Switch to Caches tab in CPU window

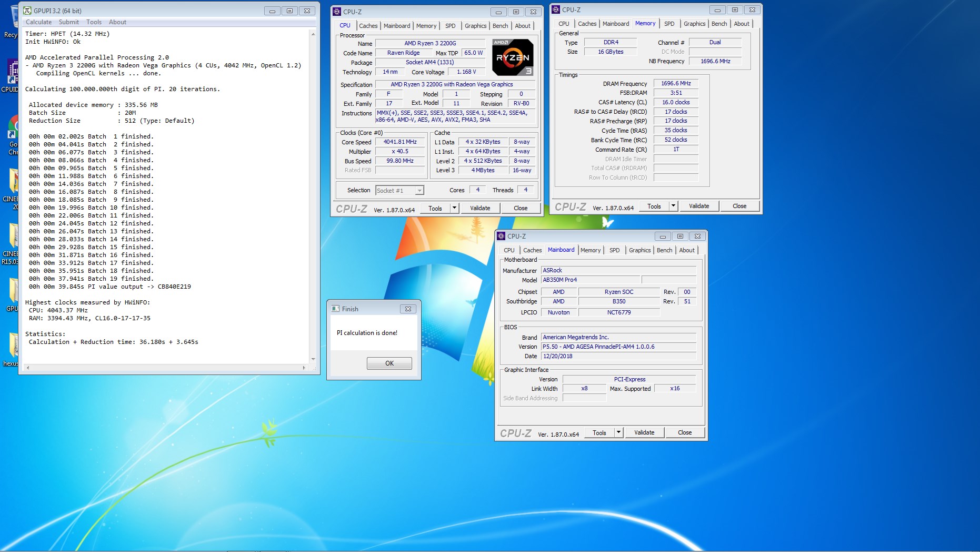click(368, 26)
